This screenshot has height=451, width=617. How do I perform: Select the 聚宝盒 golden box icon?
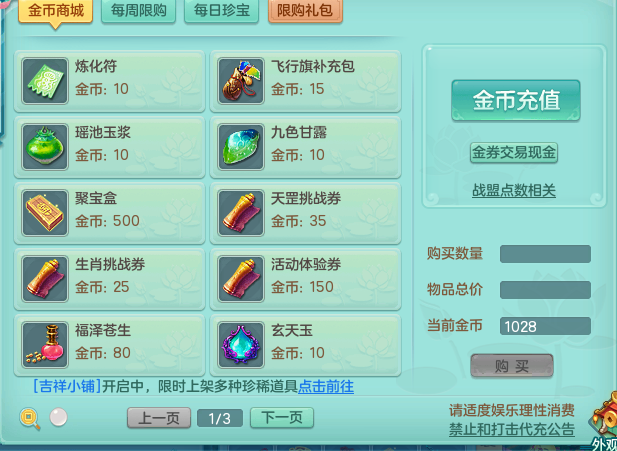(x=45, y=213)
